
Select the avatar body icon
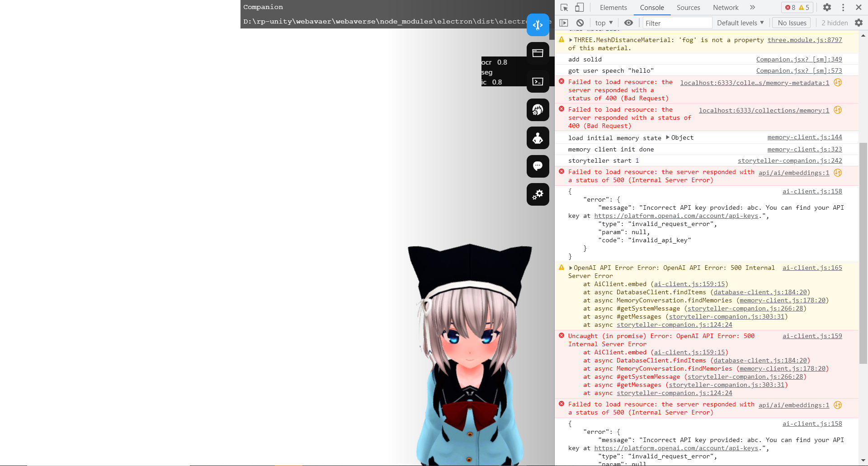pyautogui.click(x=538, y=138)
